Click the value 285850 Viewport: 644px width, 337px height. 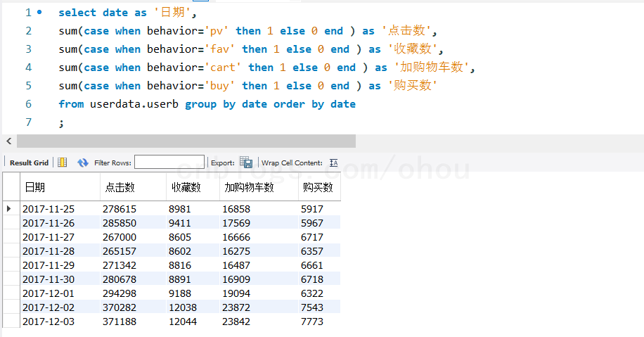(x=120, y=223)
